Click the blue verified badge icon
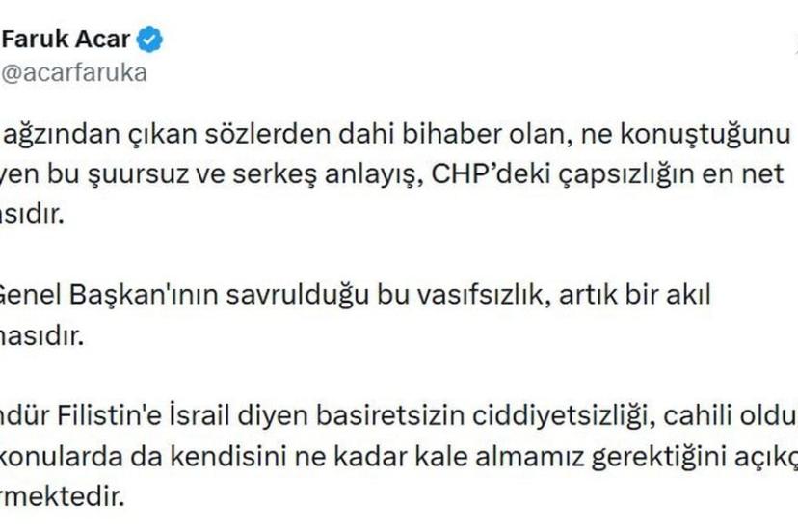Viewport: 798px width, 532px height. tap(150, 40)
